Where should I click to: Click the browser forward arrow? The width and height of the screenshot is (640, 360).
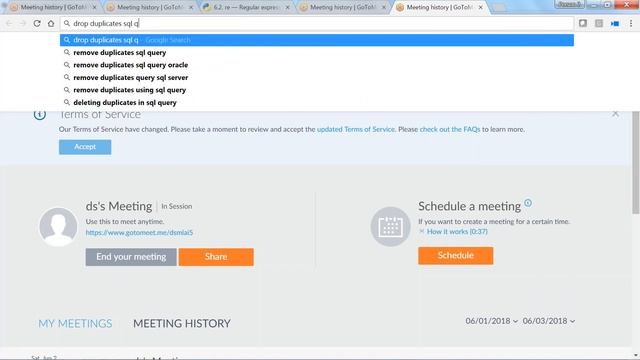(x=23, y=24)
